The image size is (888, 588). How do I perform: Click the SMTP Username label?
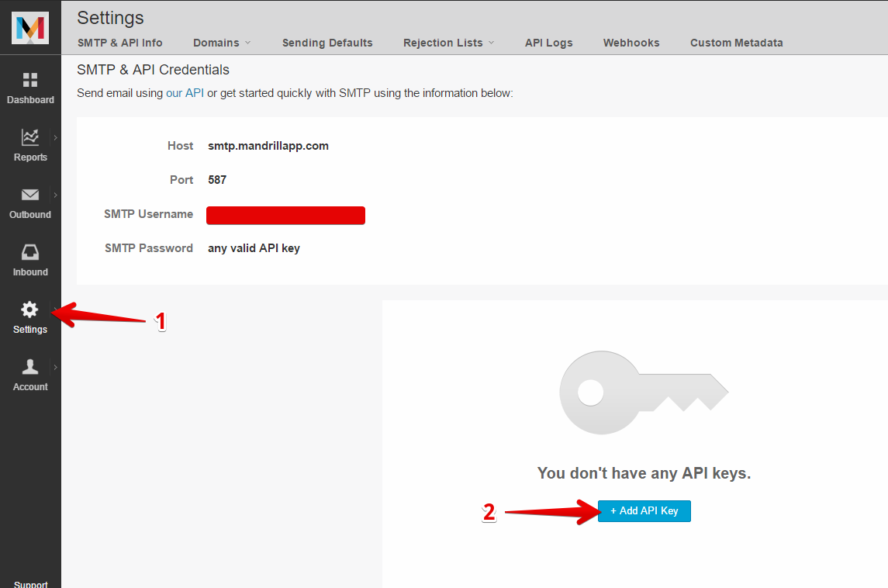[148, 214]
